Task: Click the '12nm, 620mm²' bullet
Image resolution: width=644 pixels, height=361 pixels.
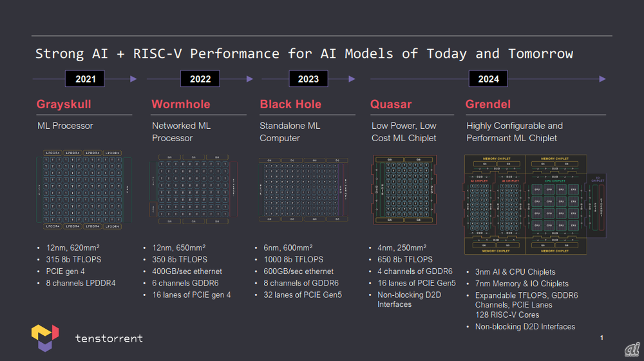Action: 73,248
